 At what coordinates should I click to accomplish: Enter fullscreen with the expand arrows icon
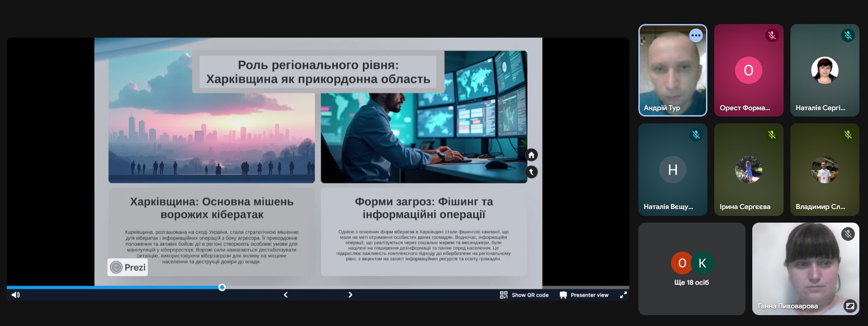coord(623,295)
